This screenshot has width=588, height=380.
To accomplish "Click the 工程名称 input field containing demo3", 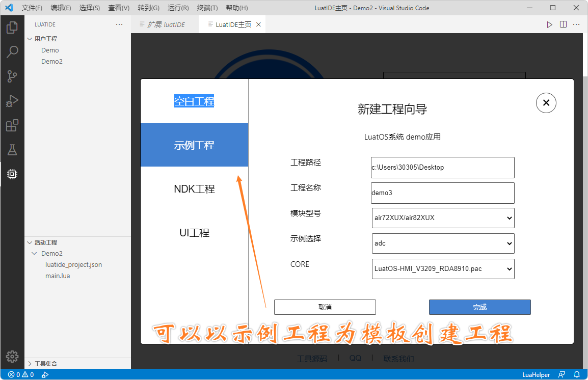I will pos(442,193).
